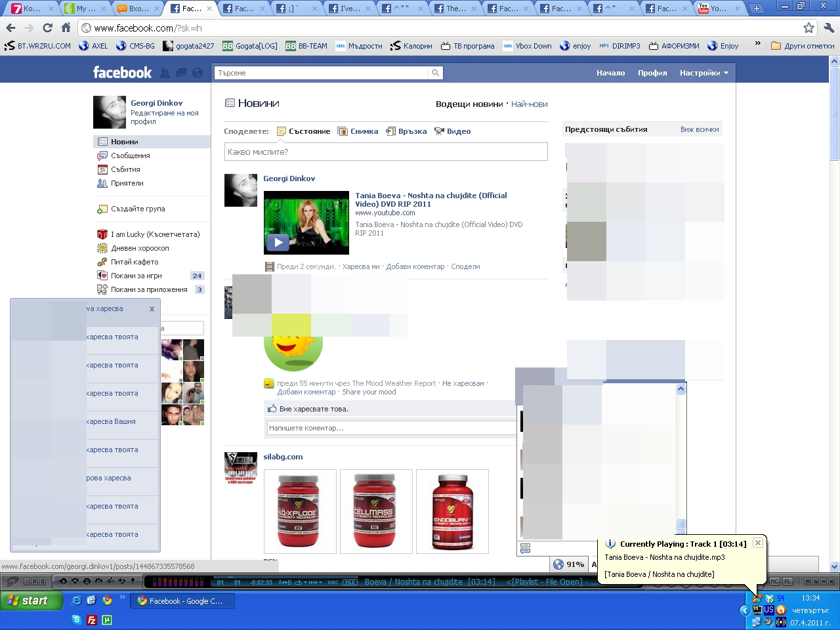Open Съобщения in the left sidebar

pyautogui.click(x=131, y=156)
